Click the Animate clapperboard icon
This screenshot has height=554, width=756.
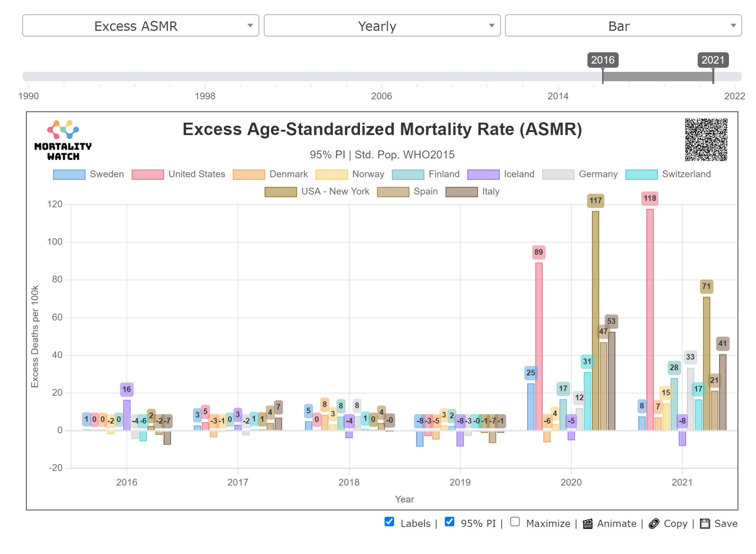(x=587, y=524)
